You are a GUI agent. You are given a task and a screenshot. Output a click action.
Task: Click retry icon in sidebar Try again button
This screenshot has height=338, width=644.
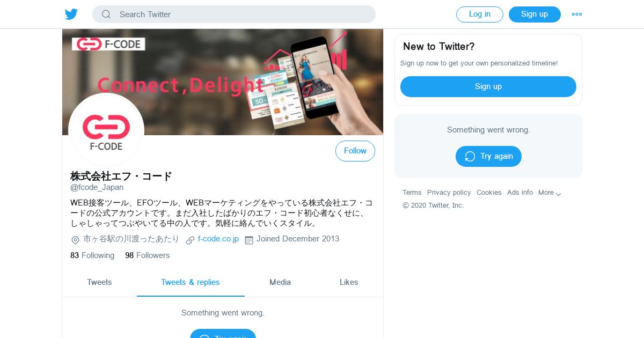pyautogui.click(x=470, y=156)
